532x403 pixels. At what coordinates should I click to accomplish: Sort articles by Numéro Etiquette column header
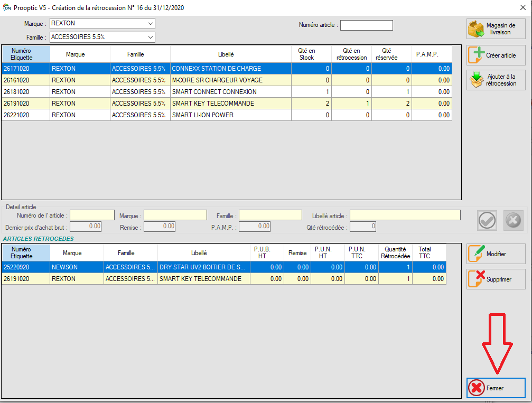tap(26, 54)
